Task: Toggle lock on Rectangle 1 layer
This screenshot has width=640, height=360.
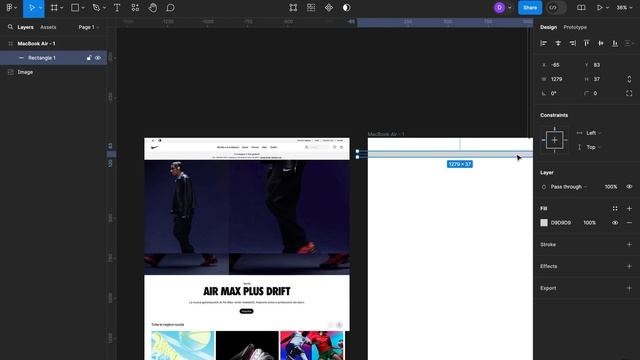Action: tap(89, 58)
